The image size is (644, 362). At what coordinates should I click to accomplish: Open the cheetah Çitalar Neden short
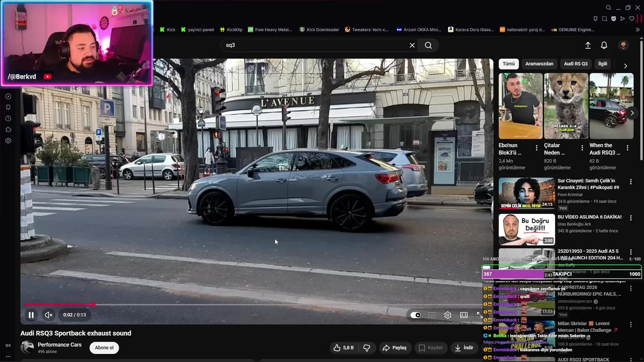click(566, 106)
